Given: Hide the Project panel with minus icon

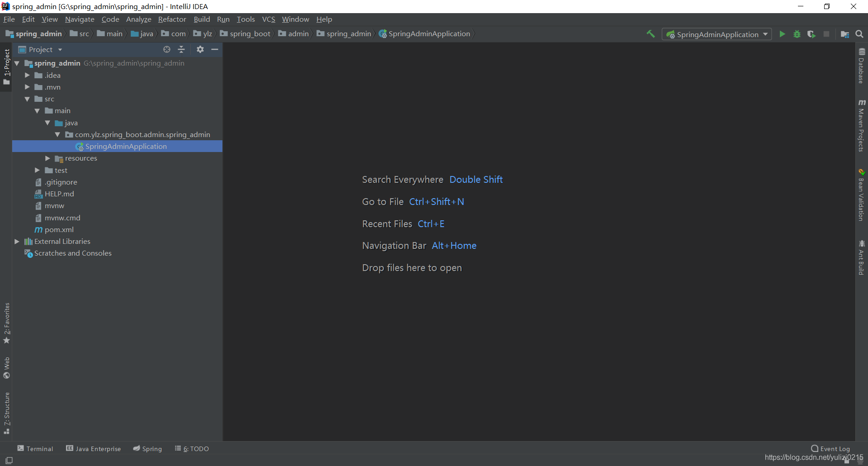Looking at the screenshot, I should click(x=215, y=49).
